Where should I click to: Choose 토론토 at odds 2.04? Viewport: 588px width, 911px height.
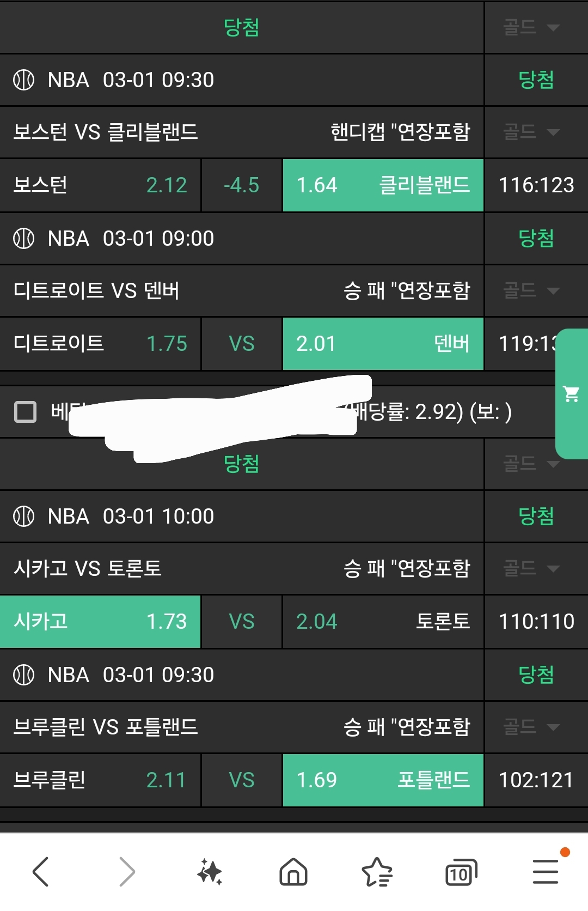[x=383, y=622]
